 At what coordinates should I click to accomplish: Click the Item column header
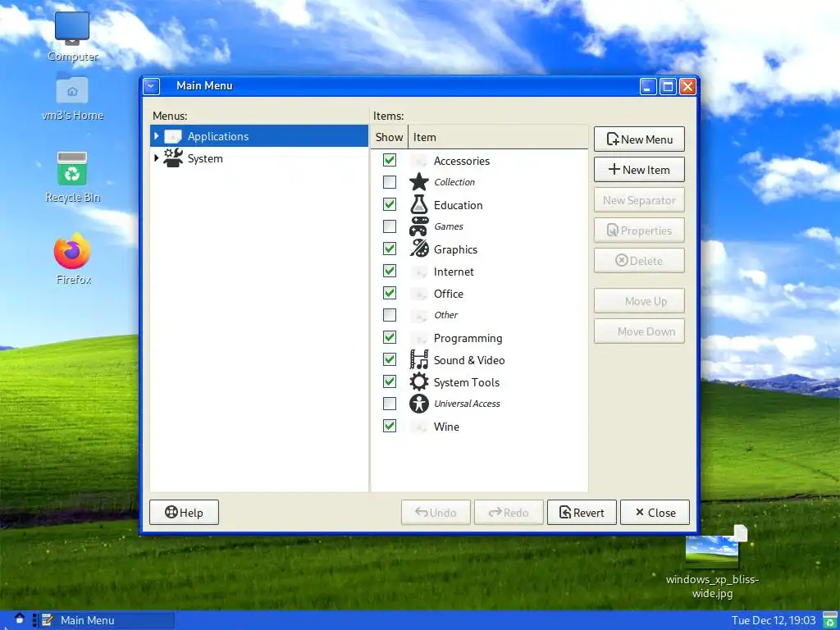coord(498,137)
